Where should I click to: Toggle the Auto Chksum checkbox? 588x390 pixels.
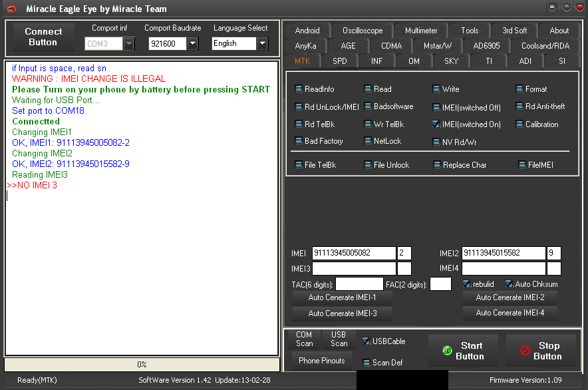[531, 284]
